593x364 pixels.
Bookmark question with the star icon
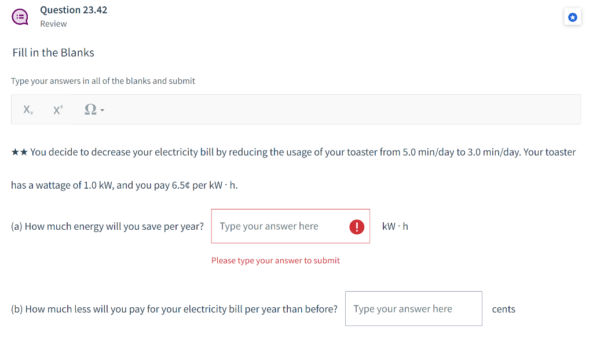572,18
